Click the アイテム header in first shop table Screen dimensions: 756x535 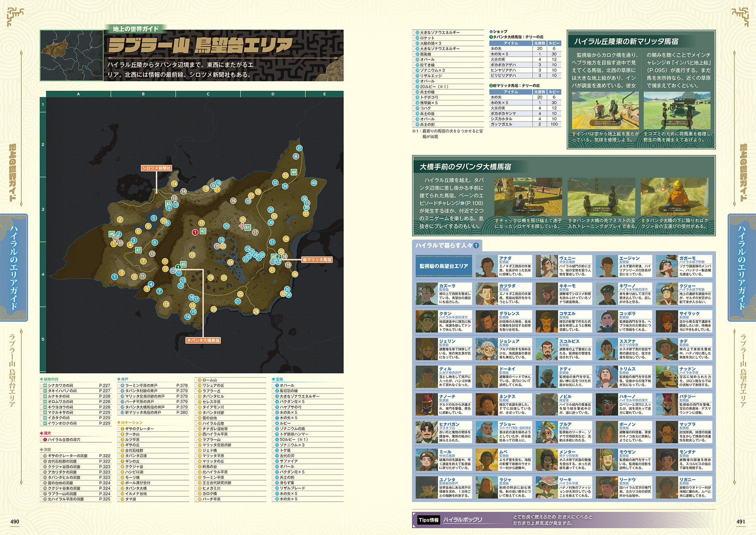[510, 43]
